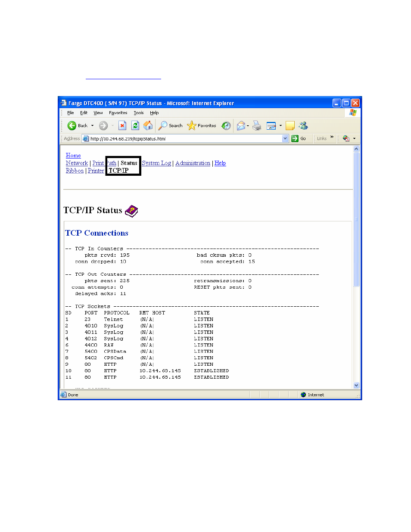Click the green Go arrow button

pos(295,139)
